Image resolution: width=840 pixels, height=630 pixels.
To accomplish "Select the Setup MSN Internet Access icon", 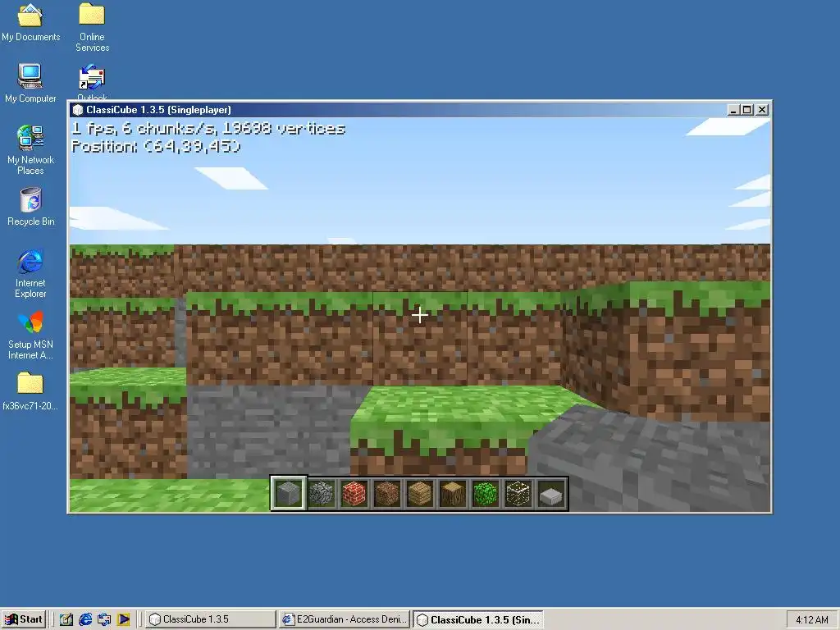I will pyautogui.click(x=30, y=336).
